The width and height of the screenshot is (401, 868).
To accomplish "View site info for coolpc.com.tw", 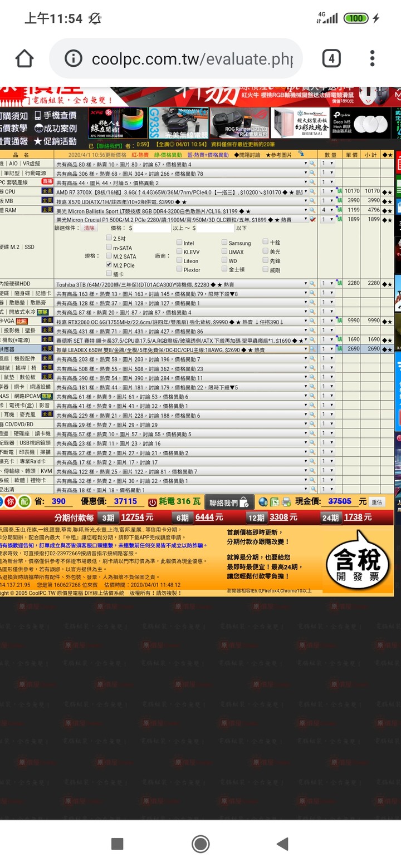I will coord(74,58).
